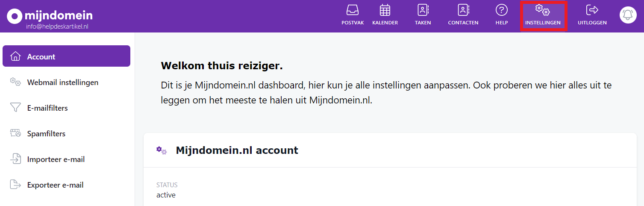
Task: Select Importeer e-mail option
Action: 56,159
